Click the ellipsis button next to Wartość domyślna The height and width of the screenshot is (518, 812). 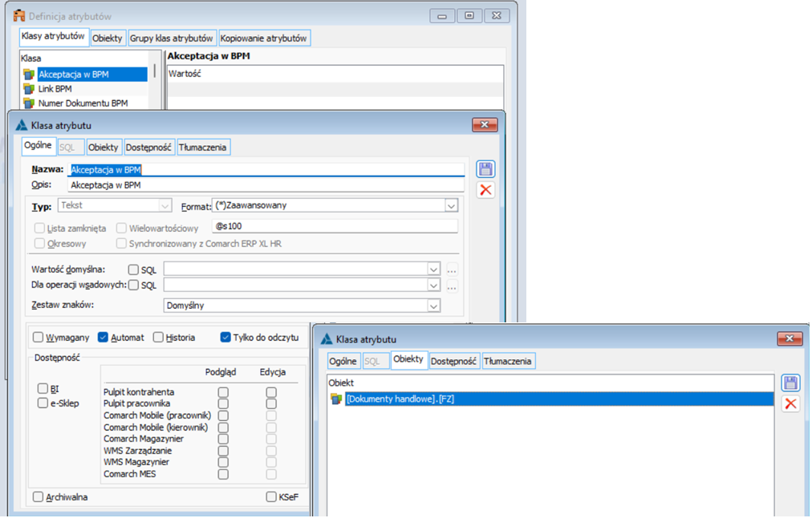coord(453,269)
